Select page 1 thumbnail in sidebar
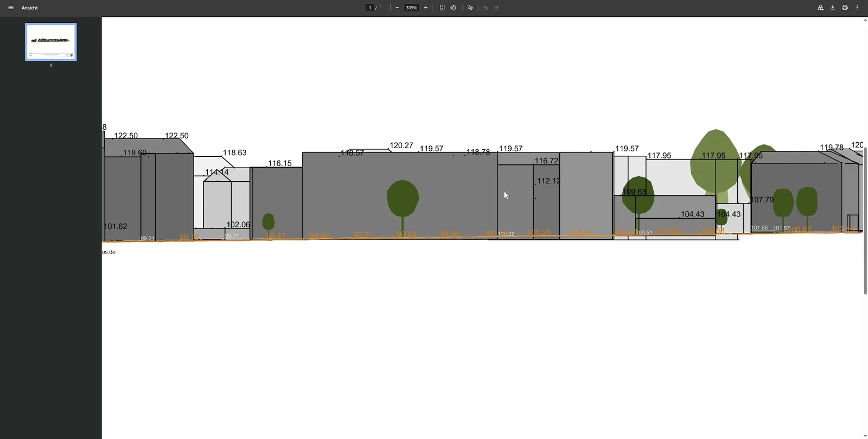This screenshot has width=868, height=439. coord(51,42)
